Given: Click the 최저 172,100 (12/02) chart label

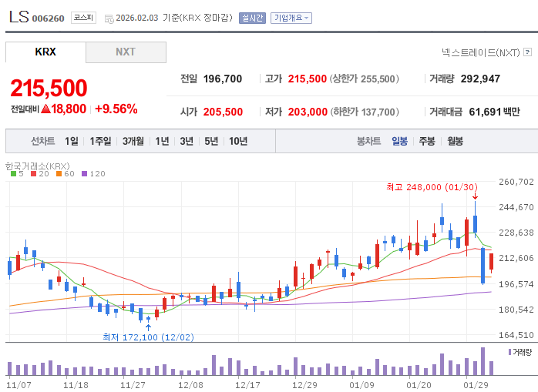Looking at the screenshot, I should 148,337.
